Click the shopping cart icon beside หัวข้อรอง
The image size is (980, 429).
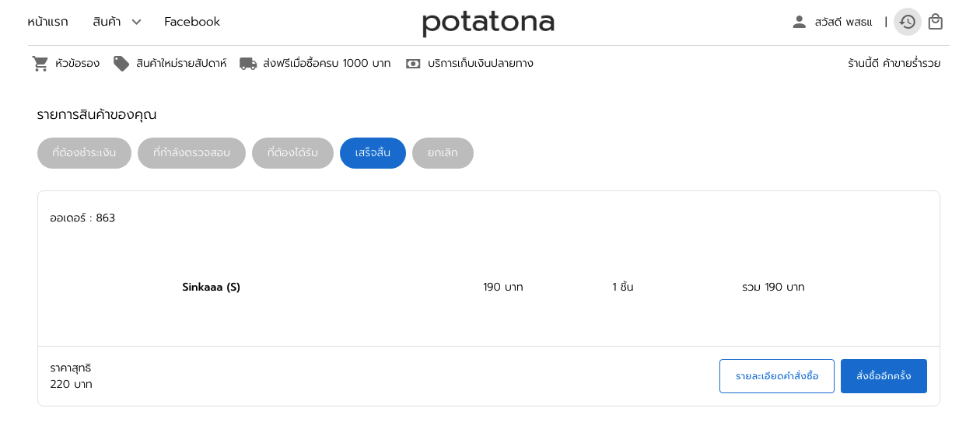[x=40, y=64]
